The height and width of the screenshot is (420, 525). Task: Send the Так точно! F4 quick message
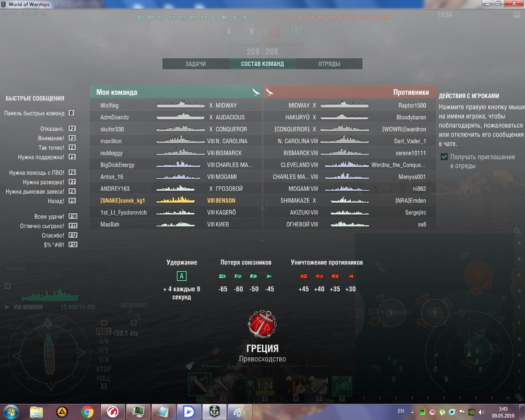click(x=57, y=148)
